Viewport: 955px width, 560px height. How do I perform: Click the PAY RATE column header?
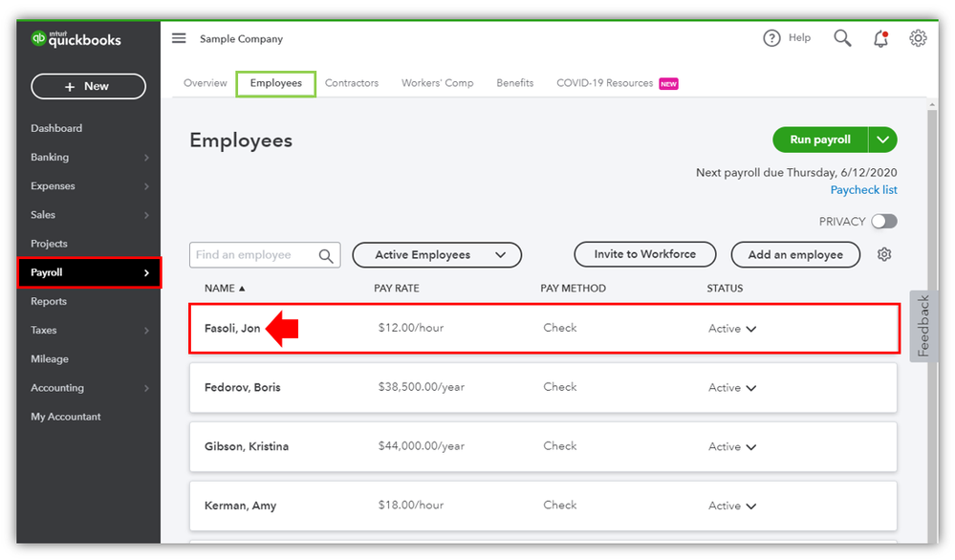397,289
